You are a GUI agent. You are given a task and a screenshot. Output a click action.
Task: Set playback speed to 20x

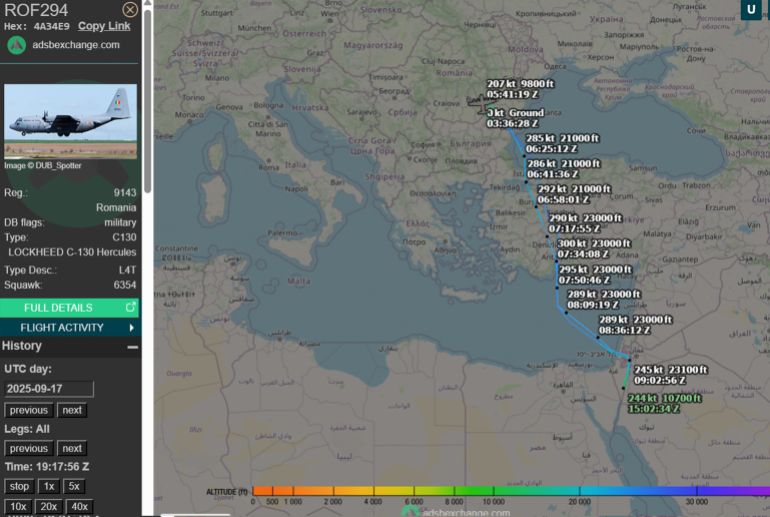click(x=48, y=506)
